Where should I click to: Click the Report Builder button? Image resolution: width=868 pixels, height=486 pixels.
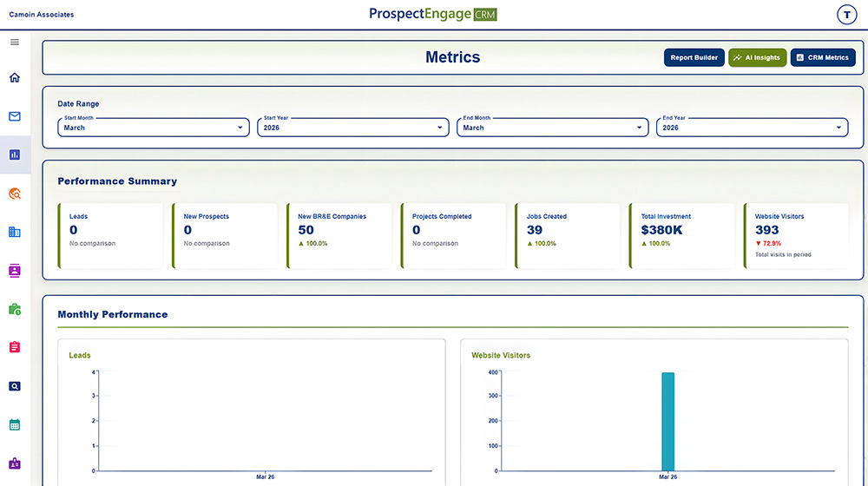coord(694,58)
